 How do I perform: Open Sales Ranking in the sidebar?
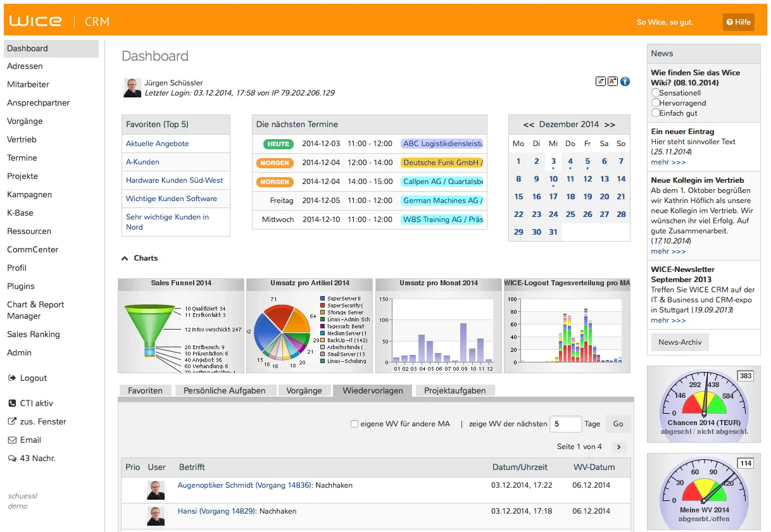pos(34,334)
